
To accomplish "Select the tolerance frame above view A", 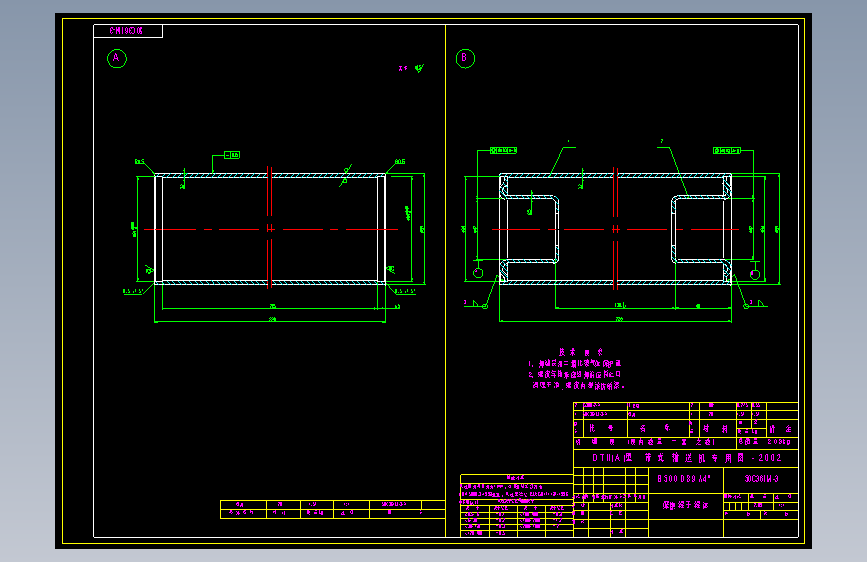I will pyautogui.click(x=232, y=155).
